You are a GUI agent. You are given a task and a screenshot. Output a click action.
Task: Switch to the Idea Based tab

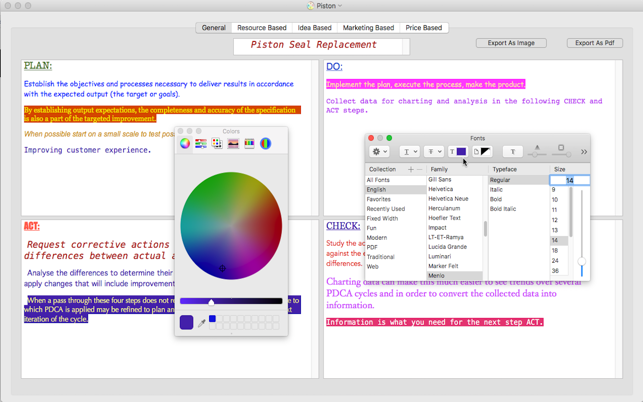[x=315, y=27]
